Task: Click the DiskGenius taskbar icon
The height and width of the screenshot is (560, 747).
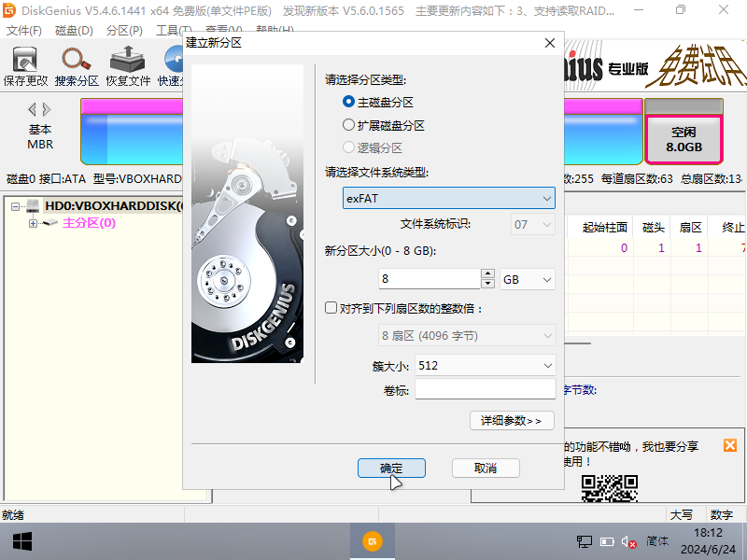Action: click(x=373, y=541)
